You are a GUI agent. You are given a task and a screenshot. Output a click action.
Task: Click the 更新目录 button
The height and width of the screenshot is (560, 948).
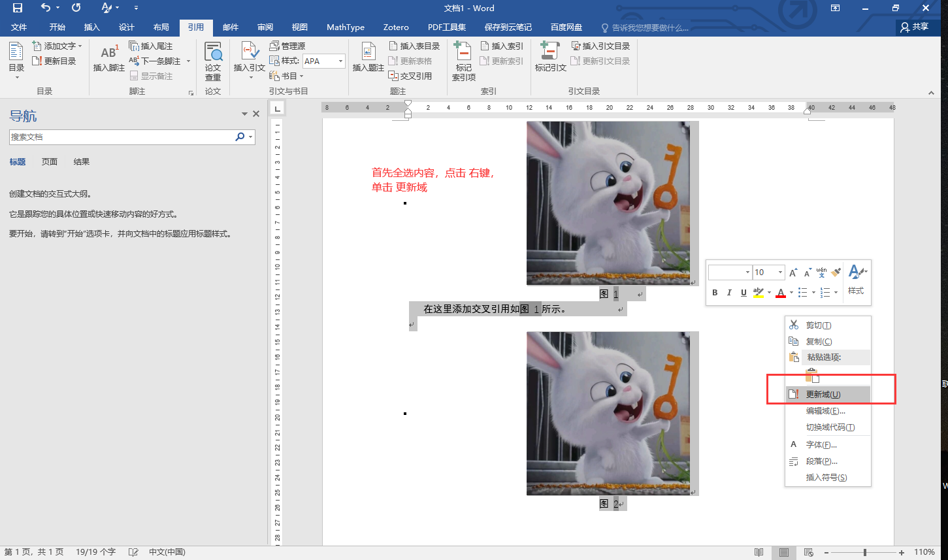(x=54, y=61)
